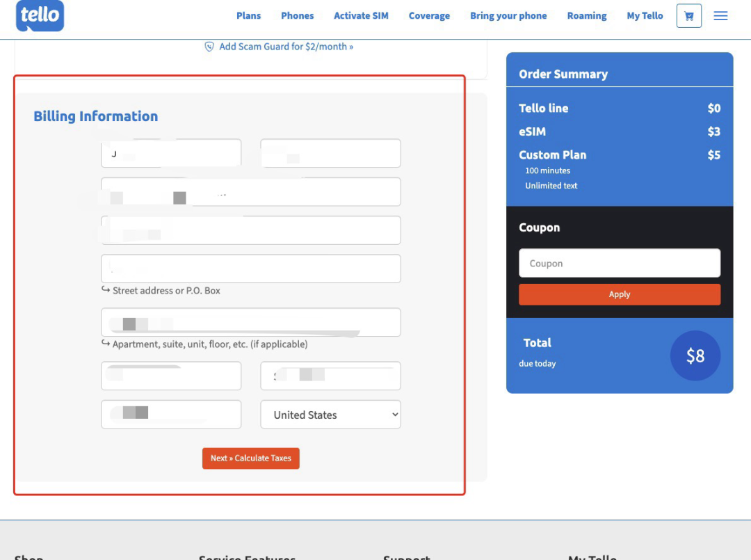751x560 pixels.
Task: Click the Apartment, suite, unit field
Action: tap(250, 322)
